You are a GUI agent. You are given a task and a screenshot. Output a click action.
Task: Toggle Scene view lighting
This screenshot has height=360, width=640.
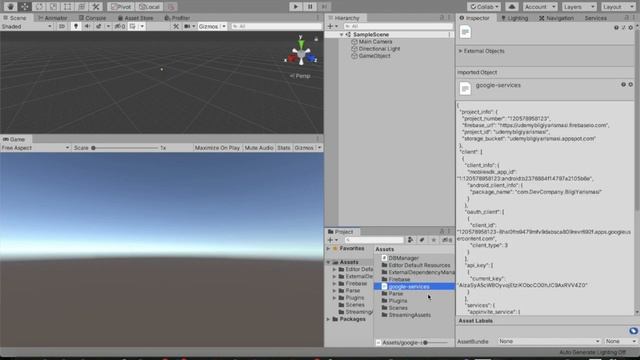click(76, 26)
